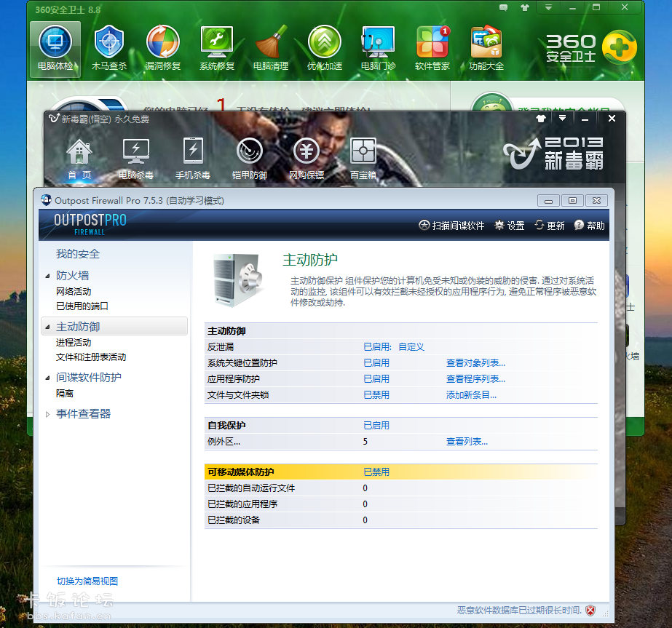
Task: Click the red shield warning status icon
Action: 590,611
